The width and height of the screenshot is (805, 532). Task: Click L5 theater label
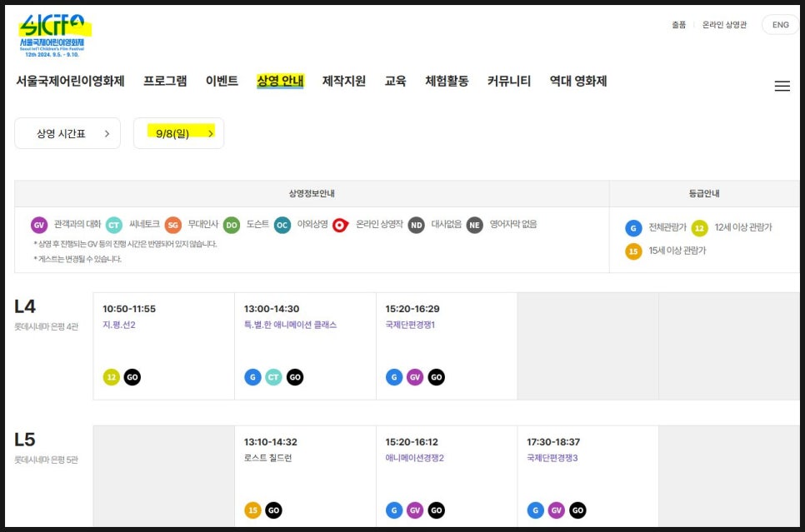tap(25, 440)
